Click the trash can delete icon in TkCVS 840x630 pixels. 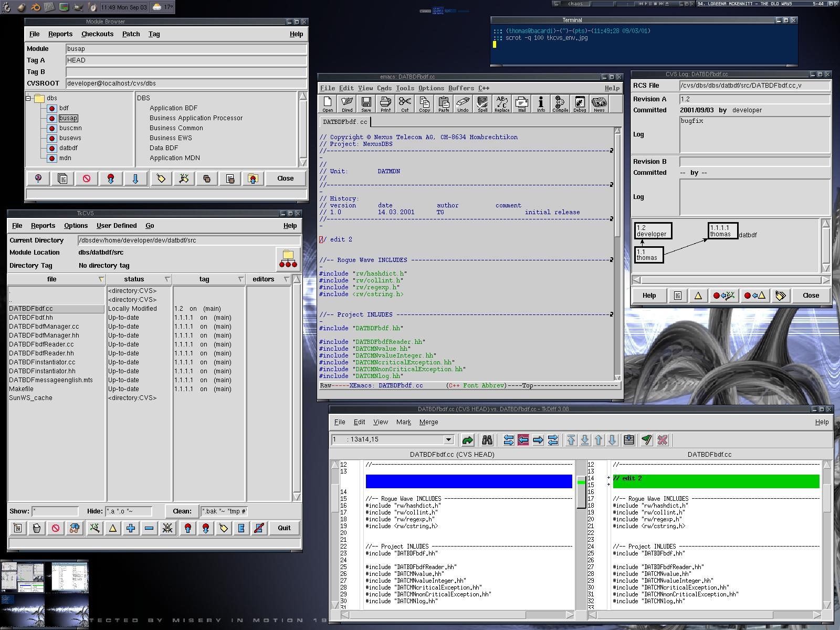tap(36, 528)
